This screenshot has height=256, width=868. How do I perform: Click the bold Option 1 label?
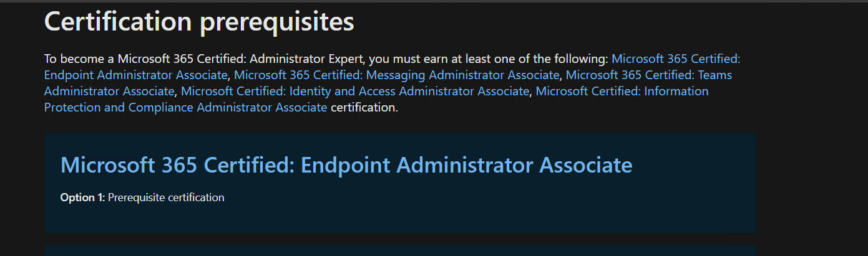83,197
